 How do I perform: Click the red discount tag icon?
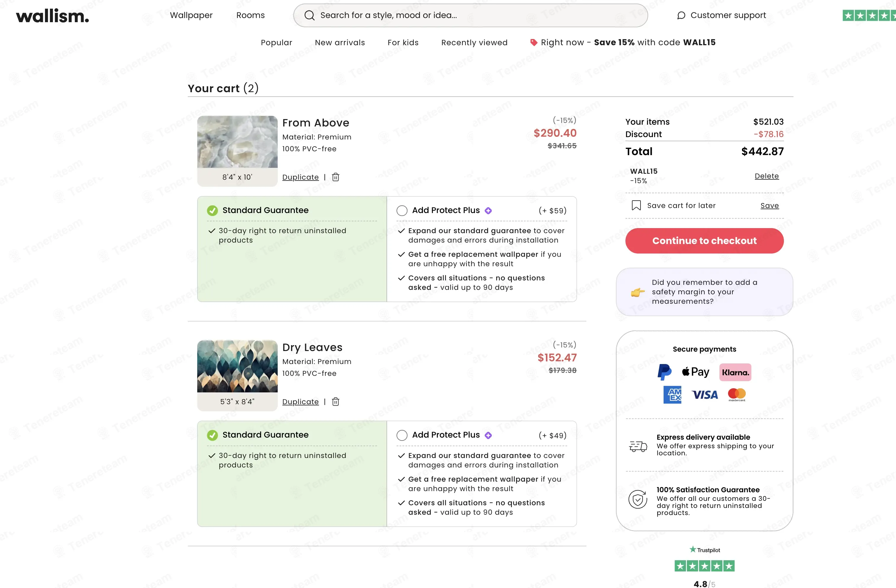pos(533,43)
